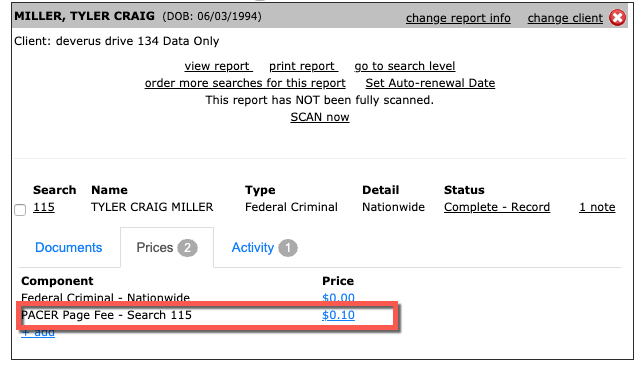
Task: Switch to the Documents tab
Action: pos(68,248)
